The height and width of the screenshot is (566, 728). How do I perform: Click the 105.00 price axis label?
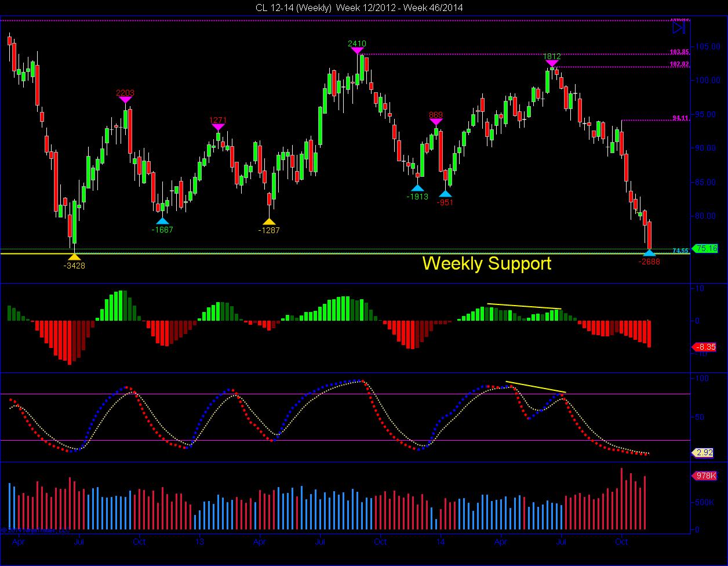tap(707, 46)
